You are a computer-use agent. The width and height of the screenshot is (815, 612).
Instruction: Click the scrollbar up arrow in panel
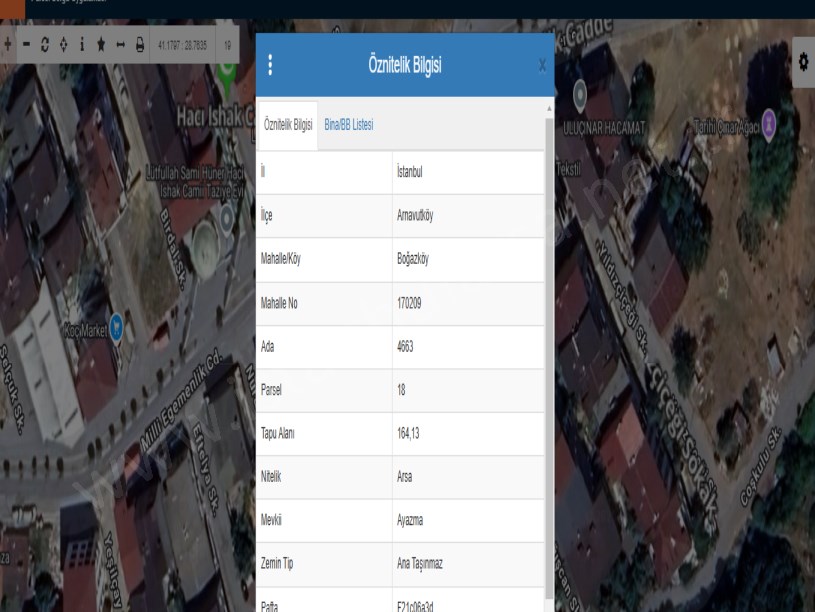(548, 107)
